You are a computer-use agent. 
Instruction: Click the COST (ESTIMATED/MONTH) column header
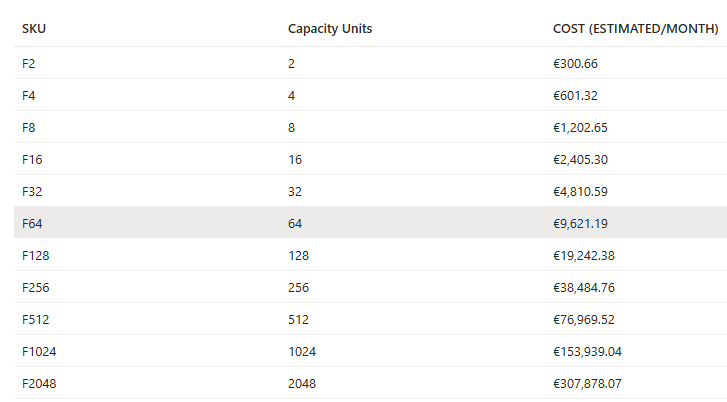[x=635, y=29]
